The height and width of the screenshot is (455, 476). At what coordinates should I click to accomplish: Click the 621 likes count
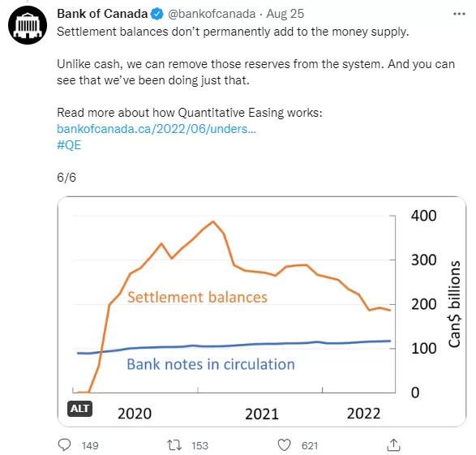310,445
